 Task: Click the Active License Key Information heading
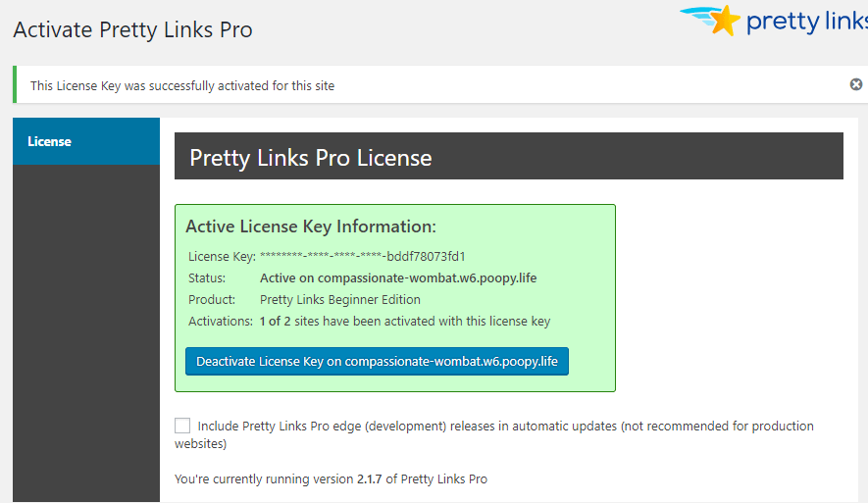311,226
